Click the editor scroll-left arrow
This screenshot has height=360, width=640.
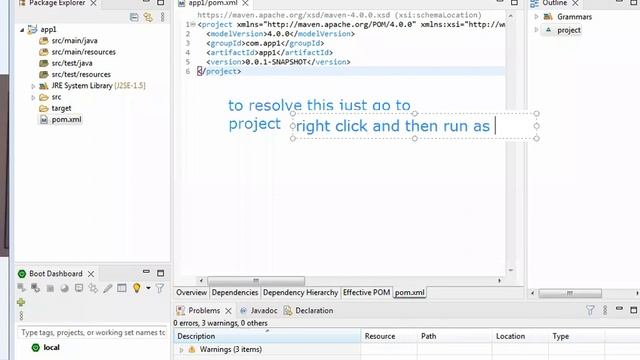[x=201, y=281]
